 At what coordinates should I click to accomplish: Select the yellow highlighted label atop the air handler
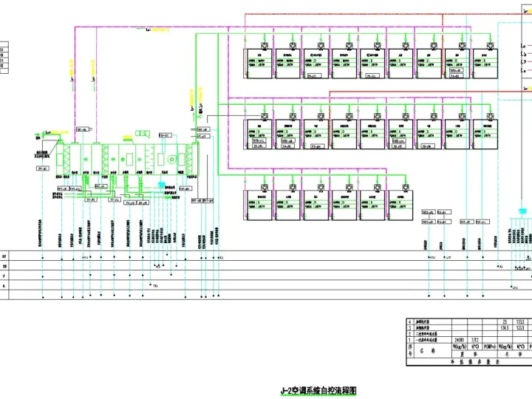click(128, 137)
